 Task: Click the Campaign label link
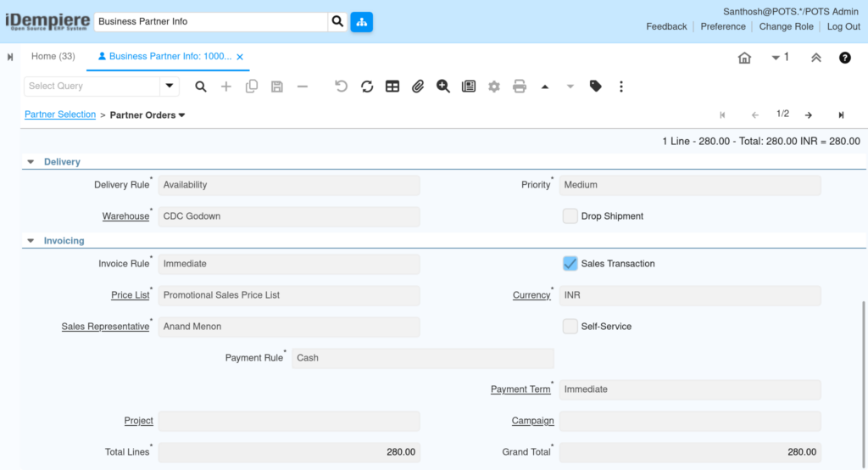tap(532, 421)
